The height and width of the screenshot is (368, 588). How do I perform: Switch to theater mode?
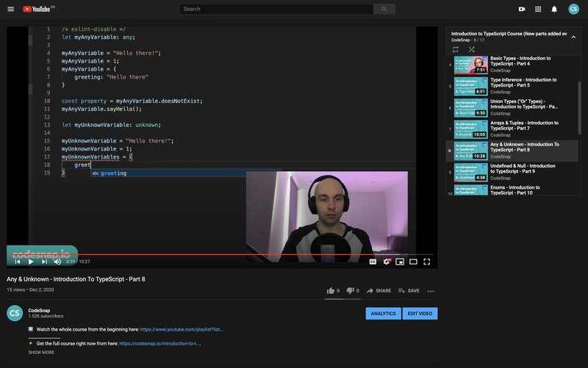coord(413,261)
